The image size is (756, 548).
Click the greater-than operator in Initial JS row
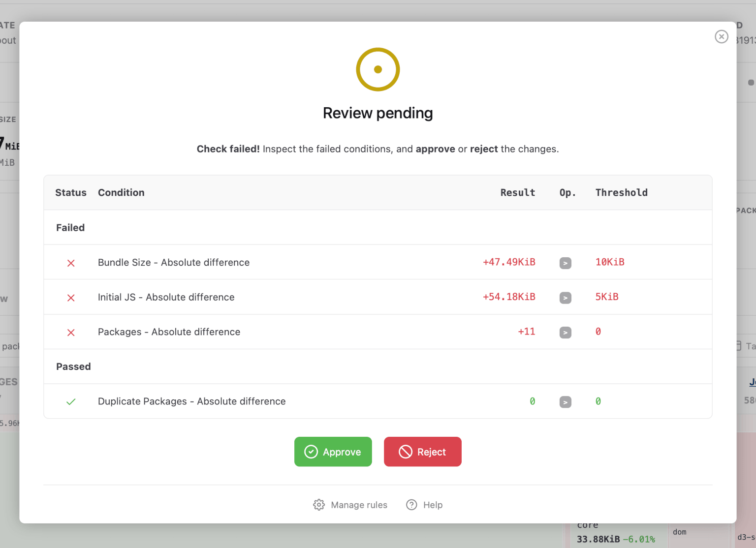565,298
